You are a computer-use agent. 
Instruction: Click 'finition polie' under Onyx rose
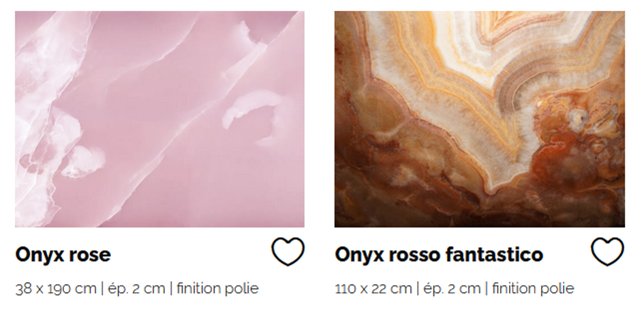click(x=217, y=288)
